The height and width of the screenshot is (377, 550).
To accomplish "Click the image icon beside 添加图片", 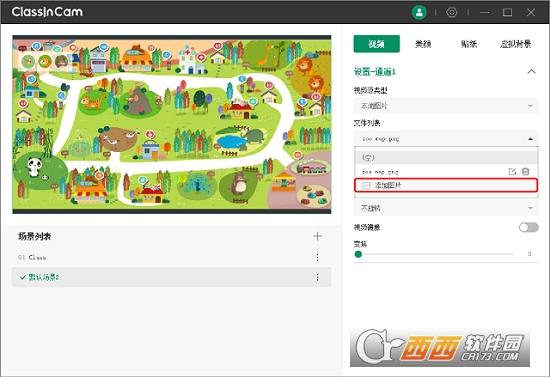I will coord(366,185).
